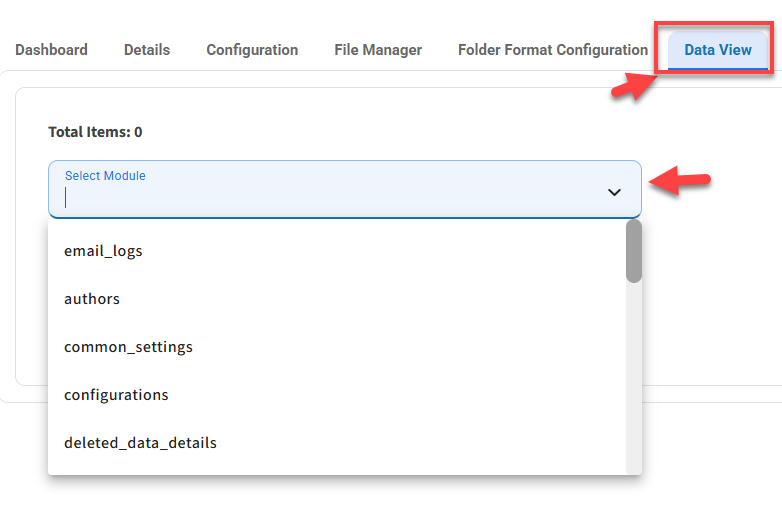The width and height of the screenshot is (782, 510).
Task: Click the red arrow beside the Select Module dropdown
Action: coord(681,182)
